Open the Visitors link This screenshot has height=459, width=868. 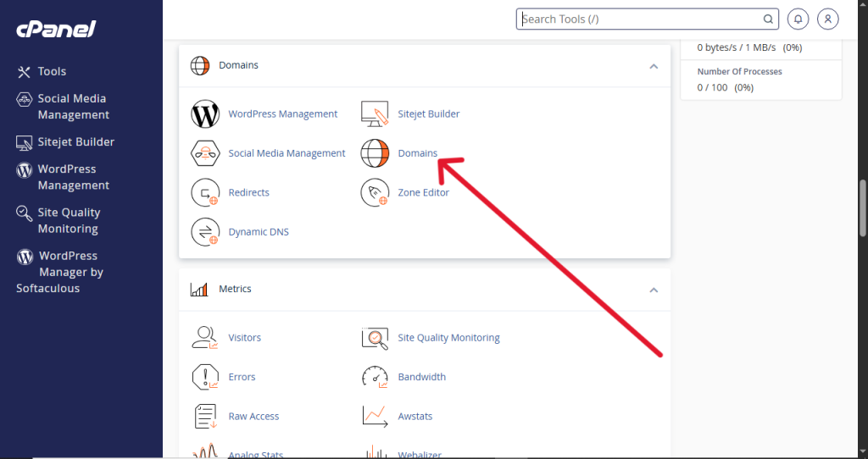click(x=245, y=337)
